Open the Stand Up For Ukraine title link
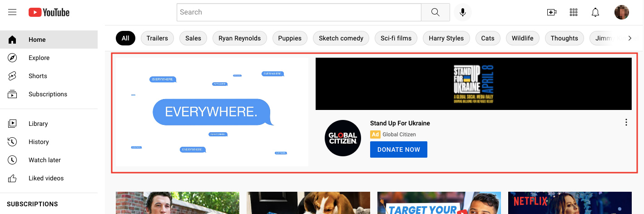Viewport: 644px width, 214px height. (x=400, y=123)
